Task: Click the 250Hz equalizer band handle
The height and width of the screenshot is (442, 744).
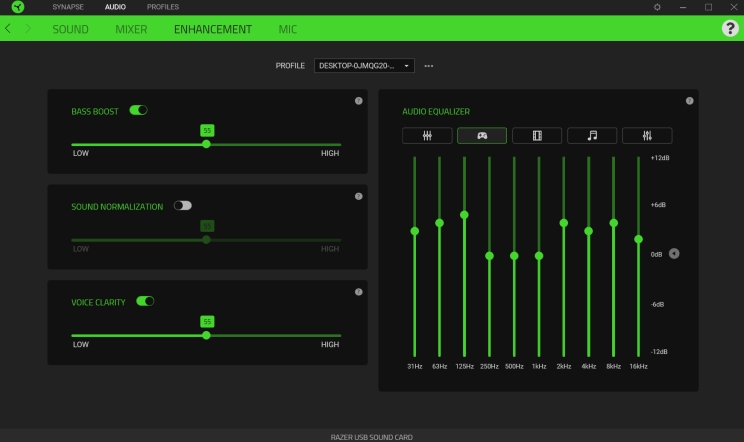Action: coord(489,256)
